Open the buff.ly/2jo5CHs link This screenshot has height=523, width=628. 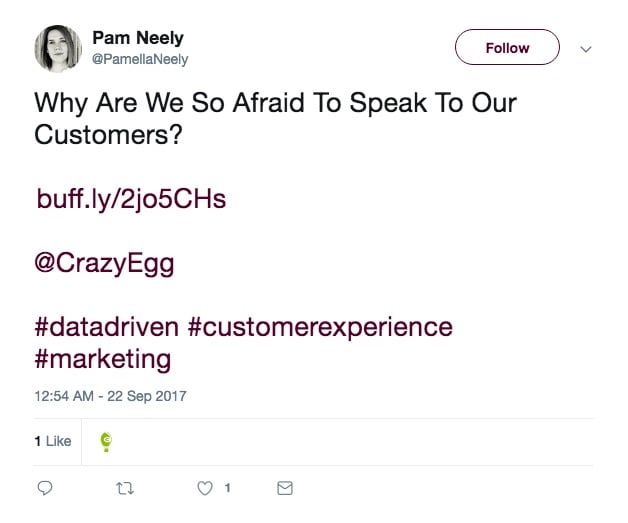[x=131, y=198]
